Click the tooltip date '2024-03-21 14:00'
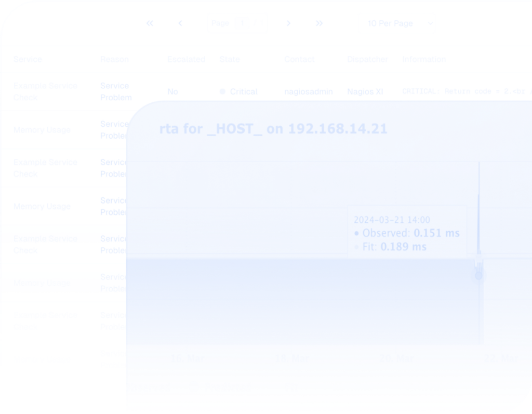 point(392,220)
